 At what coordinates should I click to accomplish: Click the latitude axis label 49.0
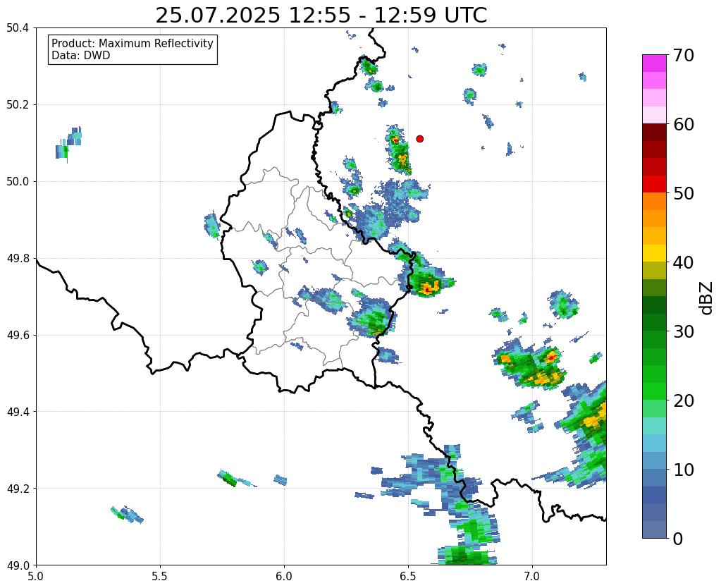point(18,565)
